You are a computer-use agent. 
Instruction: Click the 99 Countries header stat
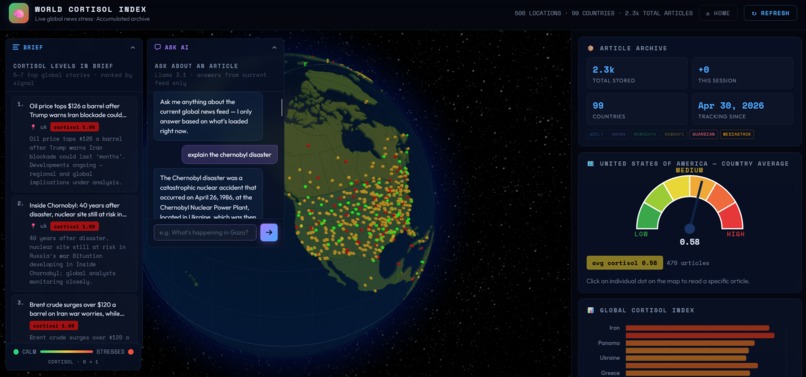click(593, 13)
